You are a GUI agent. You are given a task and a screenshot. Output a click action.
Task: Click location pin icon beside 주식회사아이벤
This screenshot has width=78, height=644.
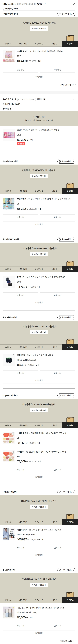coord(60,570)
